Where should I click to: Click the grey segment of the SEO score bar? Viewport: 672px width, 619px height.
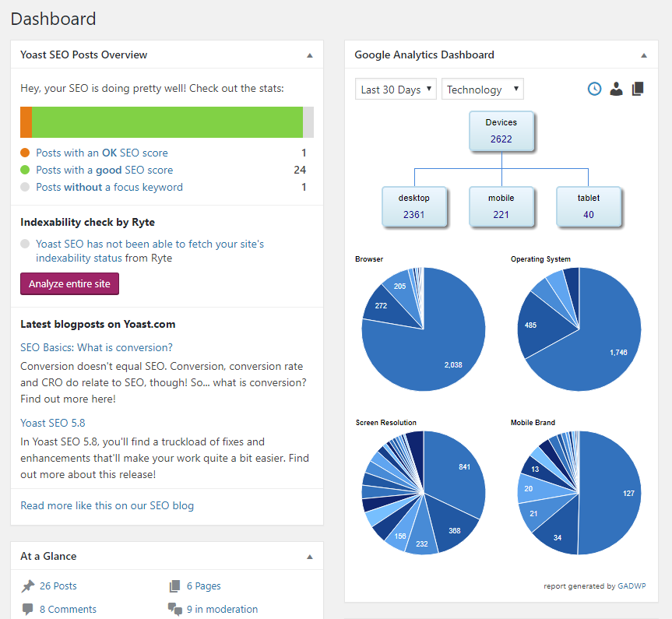tap(308, 122)
